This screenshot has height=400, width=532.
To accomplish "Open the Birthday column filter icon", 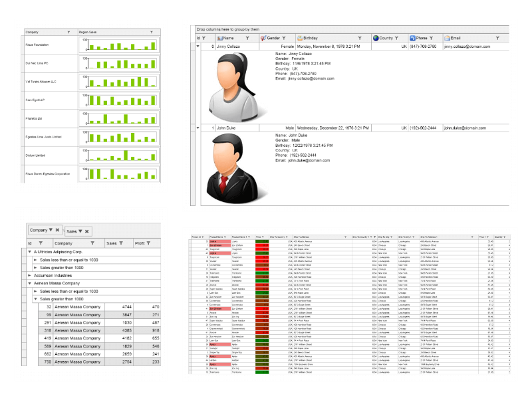I will [360, 39].
